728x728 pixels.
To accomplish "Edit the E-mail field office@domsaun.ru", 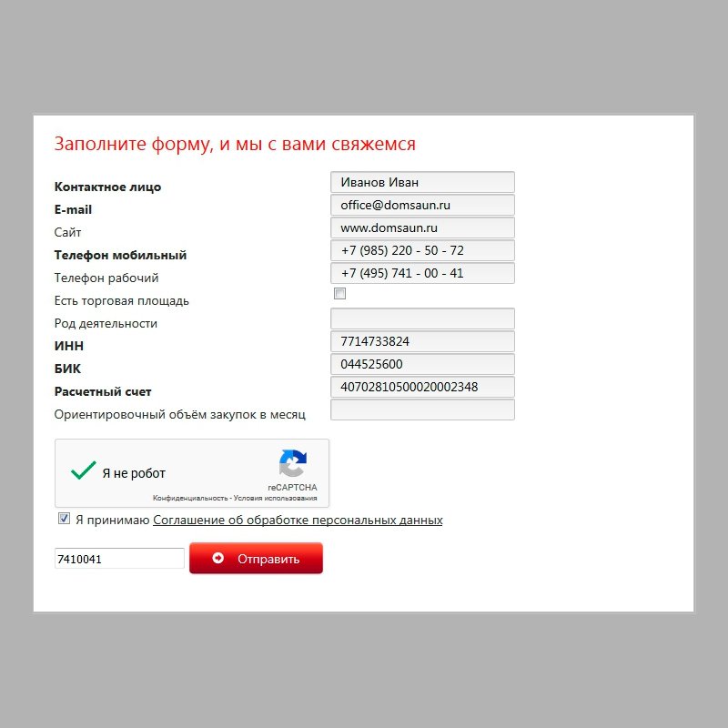I will (422, 205).
